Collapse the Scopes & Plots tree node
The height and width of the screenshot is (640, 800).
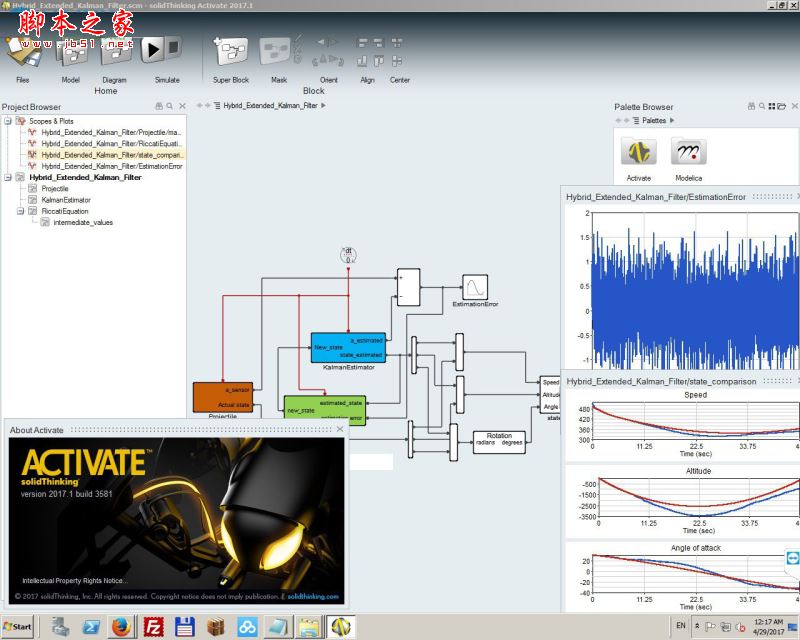point(8,121)
